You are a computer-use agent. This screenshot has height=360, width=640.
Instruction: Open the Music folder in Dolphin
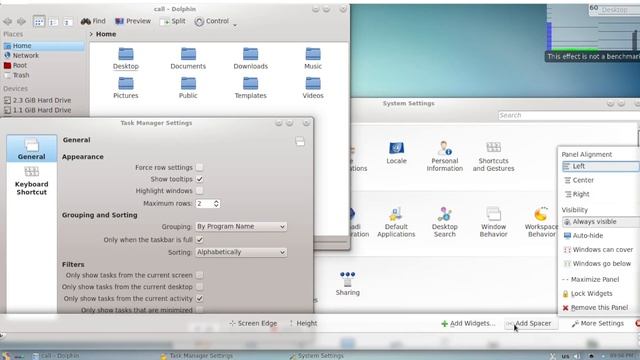click(313, 58)
